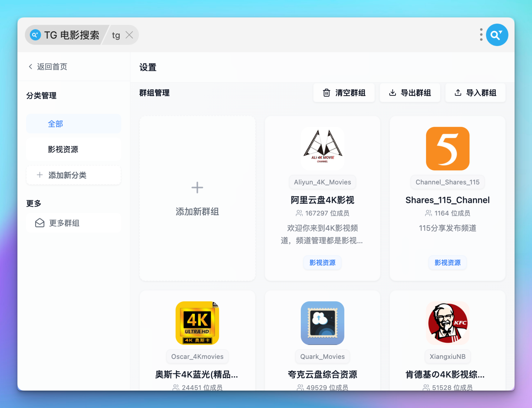The width and height of the screenshot is (532, 408).
Task: Click the plus icon beside 添加新分类
Action: pyautogui.click(x=40, y=175)
